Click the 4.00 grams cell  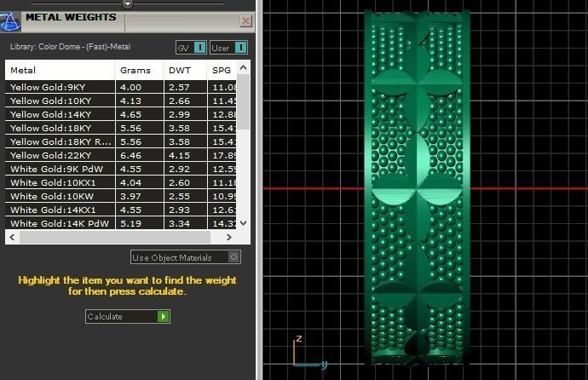pos(140,87)
